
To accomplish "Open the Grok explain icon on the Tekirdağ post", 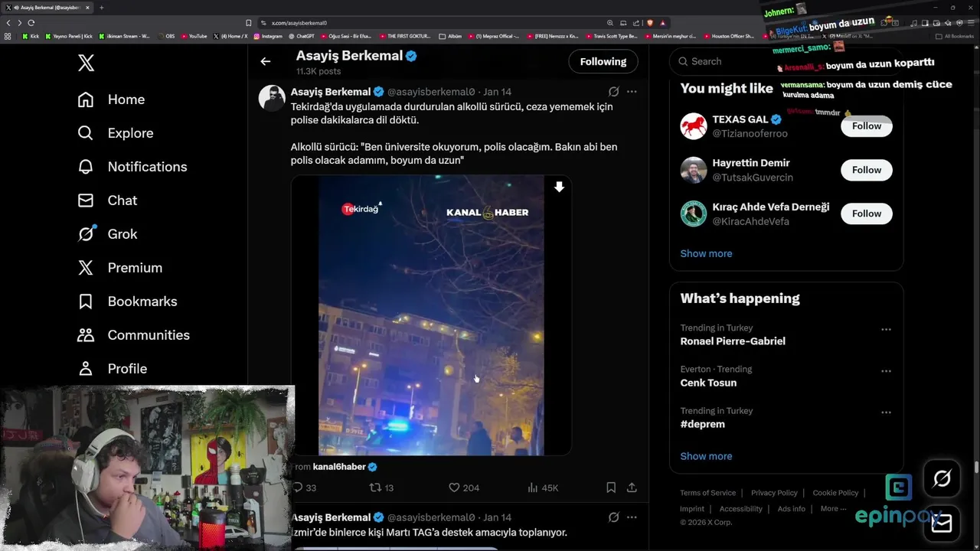I will pyautogui.click(x=613, y=91).
